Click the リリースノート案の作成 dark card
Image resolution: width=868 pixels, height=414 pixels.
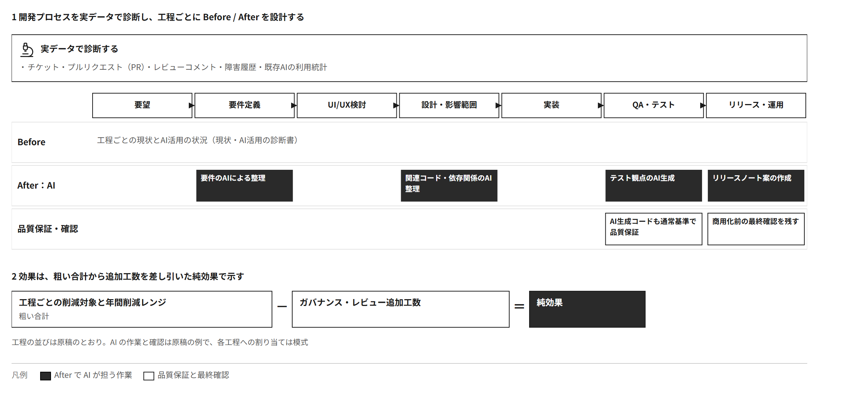point(756,186)
